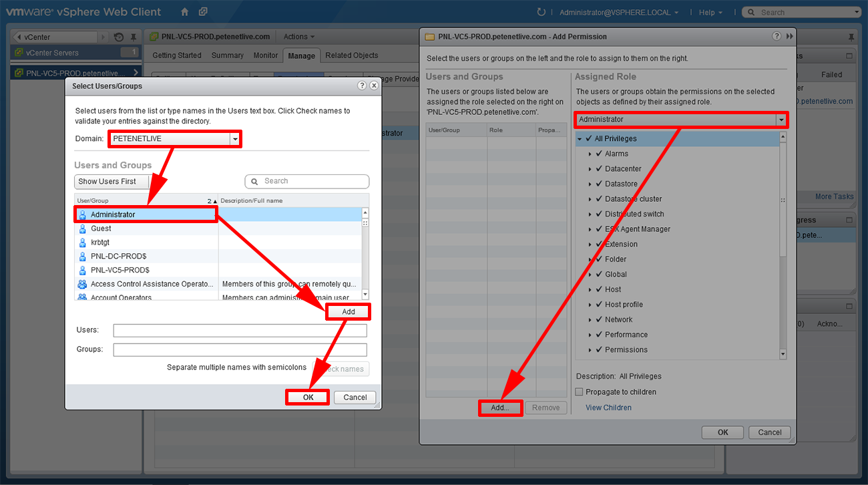
Task: Toggle the Alarms privilege checkmark
Action: tap(599, 154)
